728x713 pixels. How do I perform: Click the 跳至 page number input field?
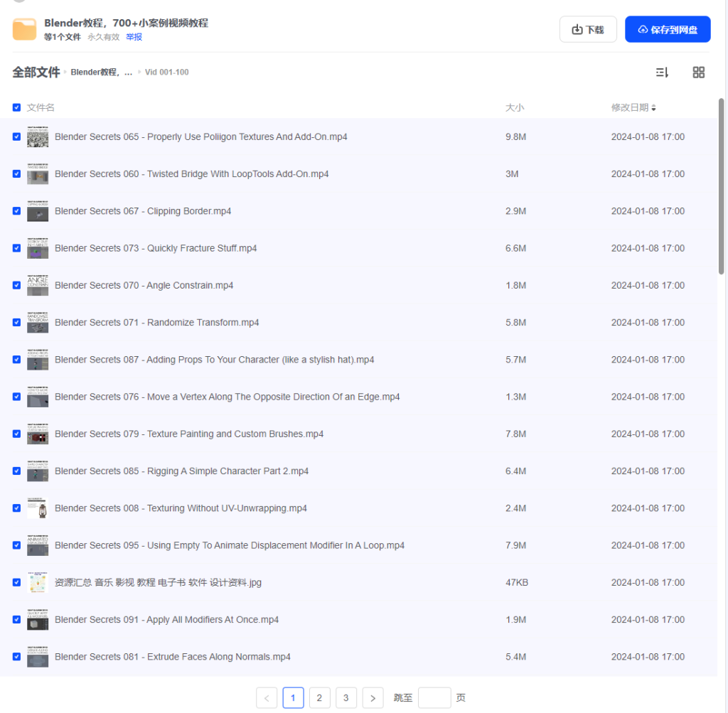(434, 698)
